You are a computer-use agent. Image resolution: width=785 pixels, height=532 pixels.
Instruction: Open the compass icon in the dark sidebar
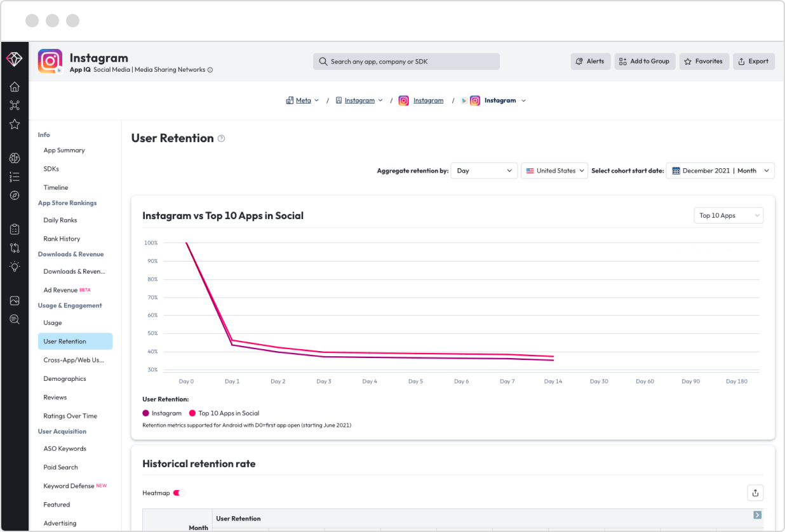point(15,195)
